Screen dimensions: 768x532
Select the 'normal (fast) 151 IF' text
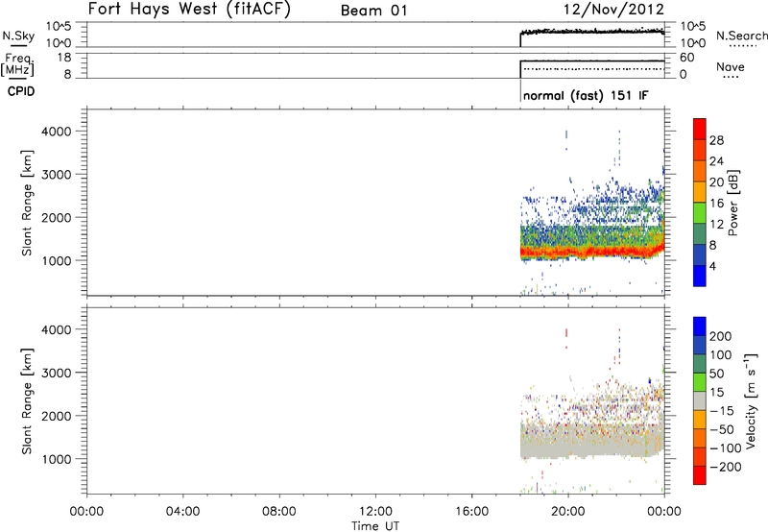586,95
